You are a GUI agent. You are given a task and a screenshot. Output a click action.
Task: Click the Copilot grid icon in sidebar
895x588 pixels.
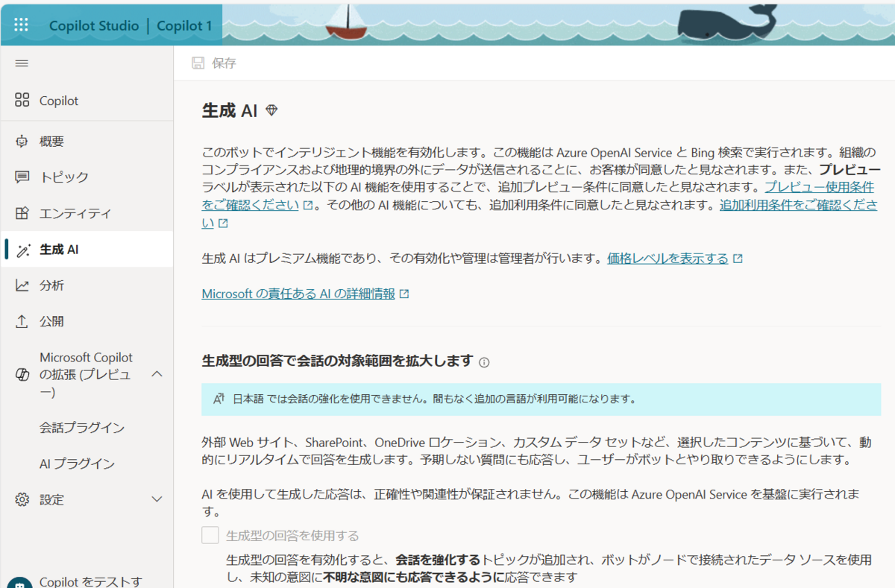tap(22, 101)
